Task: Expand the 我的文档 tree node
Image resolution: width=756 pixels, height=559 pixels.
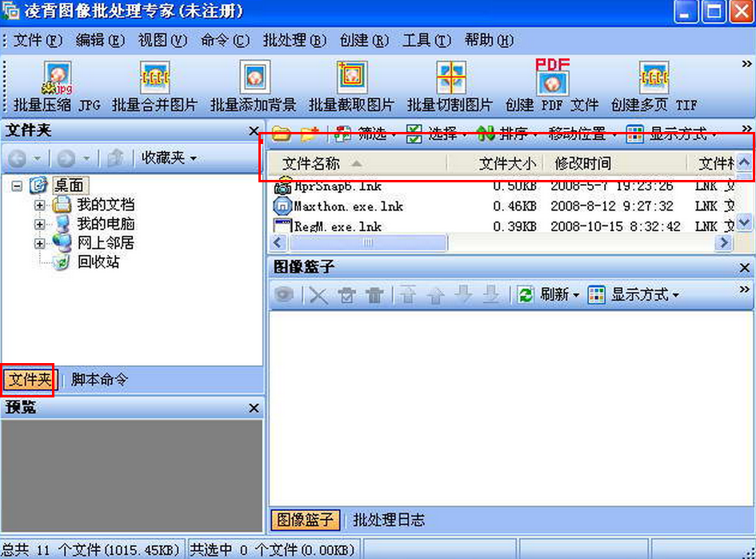Action: [39, 206]
